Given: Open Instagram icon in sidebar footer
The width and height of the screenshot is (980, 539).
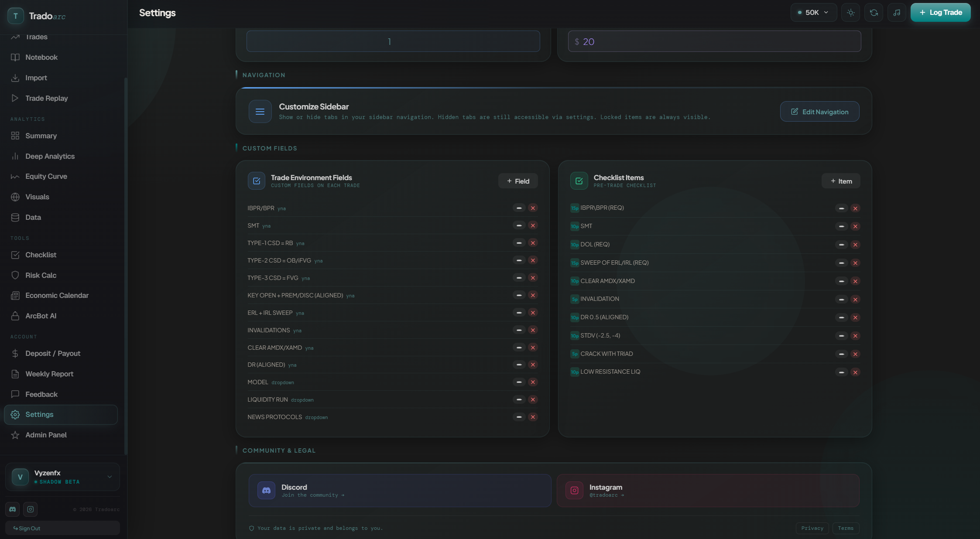Looking at the screenshot, I should (x=30, y=509).
